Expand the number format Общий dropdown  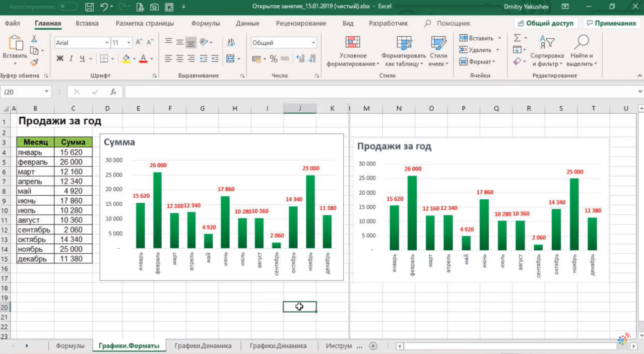[313, 43]
